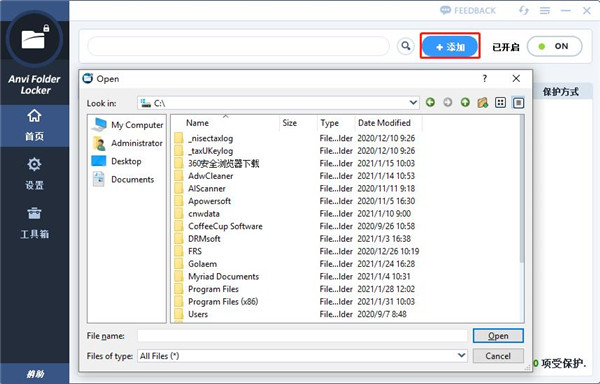The image size is (600, 384).
Task: Click the Open button
Action: (x=498, y=336)
